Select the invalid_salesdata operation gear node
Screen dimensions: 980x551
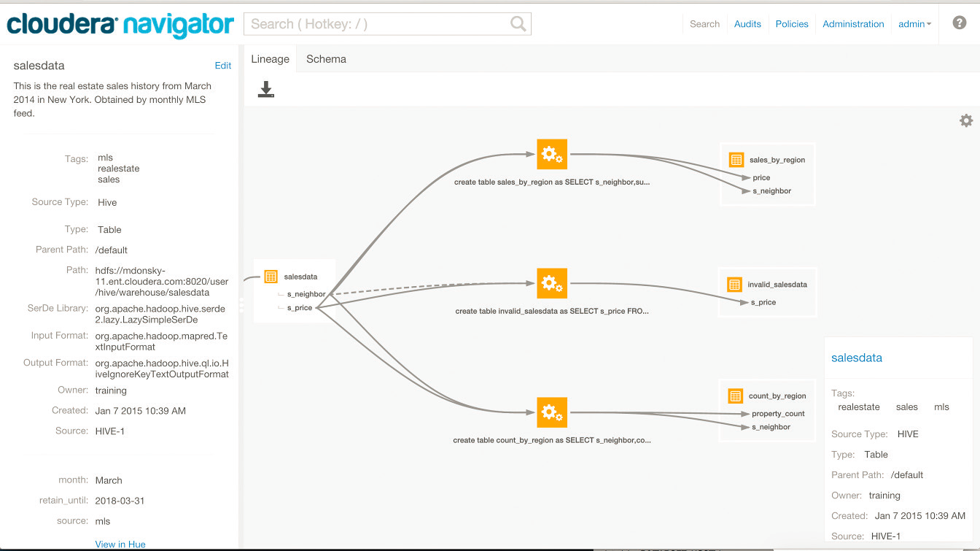click(x=551, y=283)
